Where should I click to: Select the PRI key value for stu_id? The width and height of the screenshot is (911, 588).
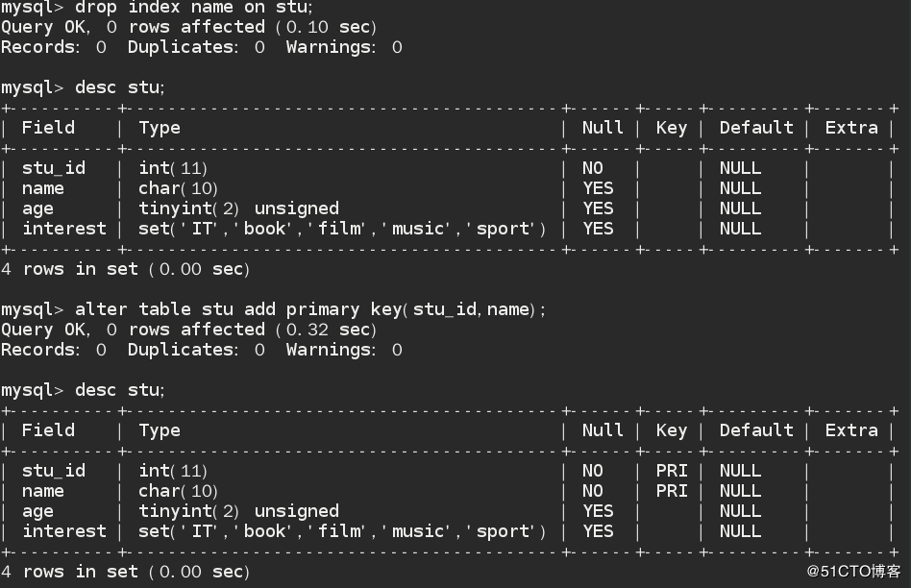tap(672, 471)
